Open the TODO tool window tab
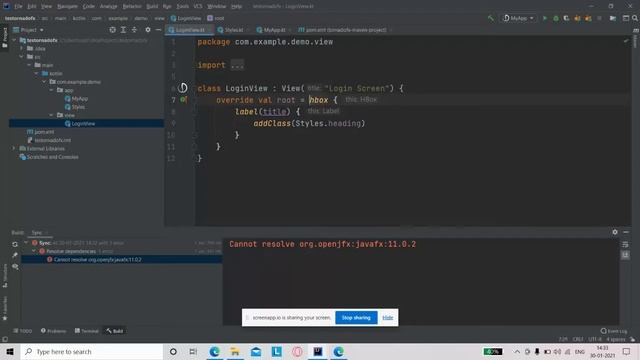The image size is (640, 360). (22, 331)
